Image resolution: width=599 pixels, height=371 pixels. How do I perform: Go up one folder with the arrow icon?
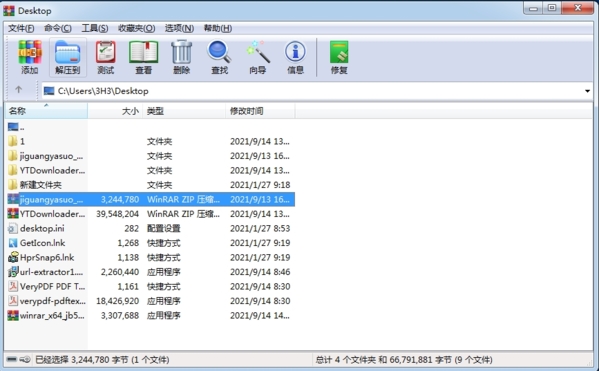click(x=18, y=90)
